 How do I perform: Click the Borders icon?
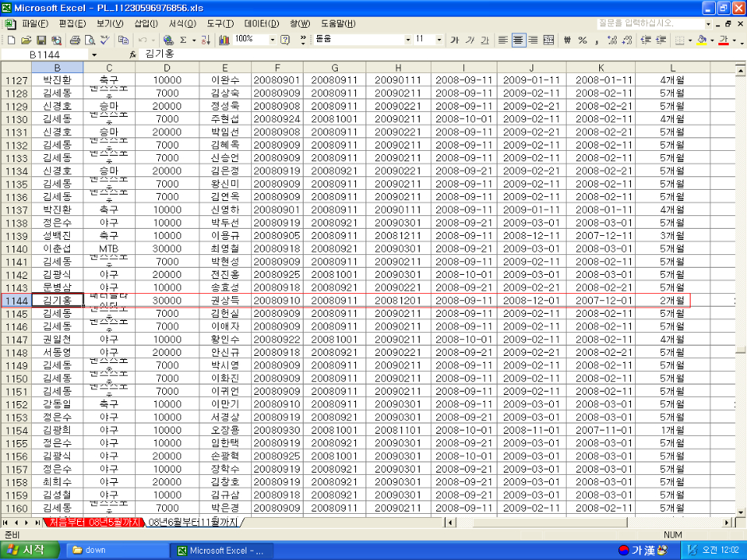tap(679, 40)
